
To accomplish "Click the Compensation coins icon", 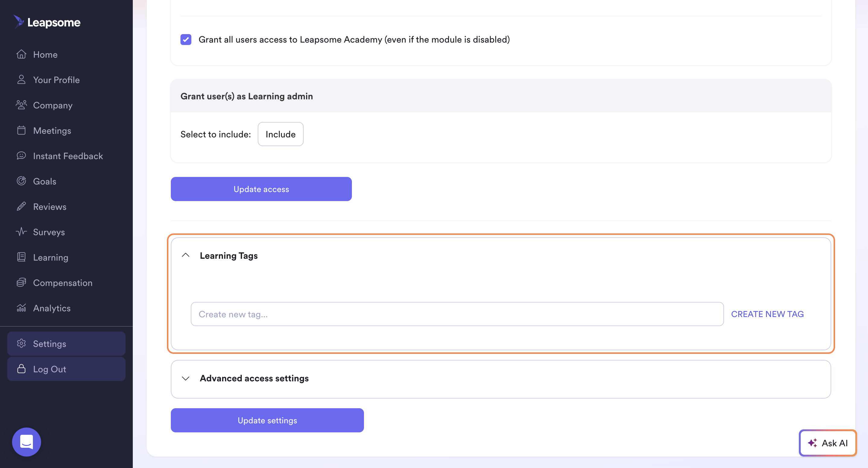I will tap(21, 282).
